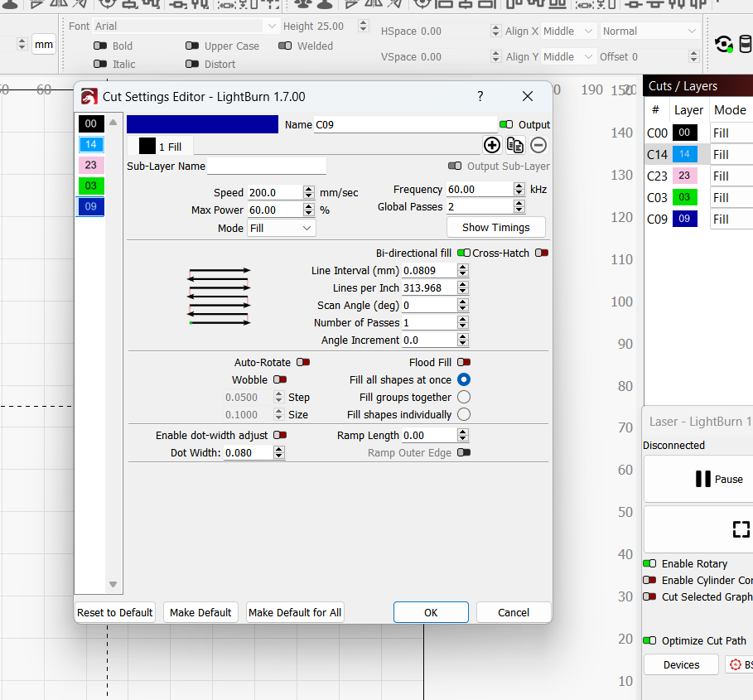
Task: Click Reset to Default button
Action: tap(115, 613)
